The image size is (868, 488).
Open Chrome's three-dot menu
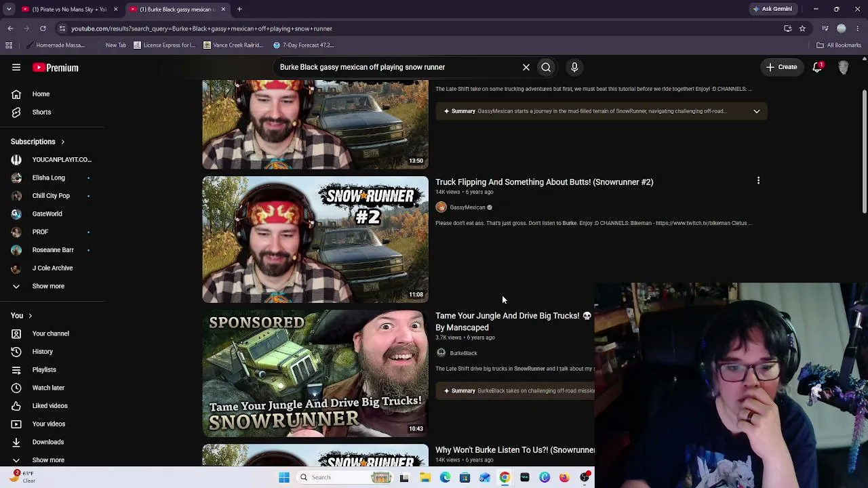coord(858,28)
